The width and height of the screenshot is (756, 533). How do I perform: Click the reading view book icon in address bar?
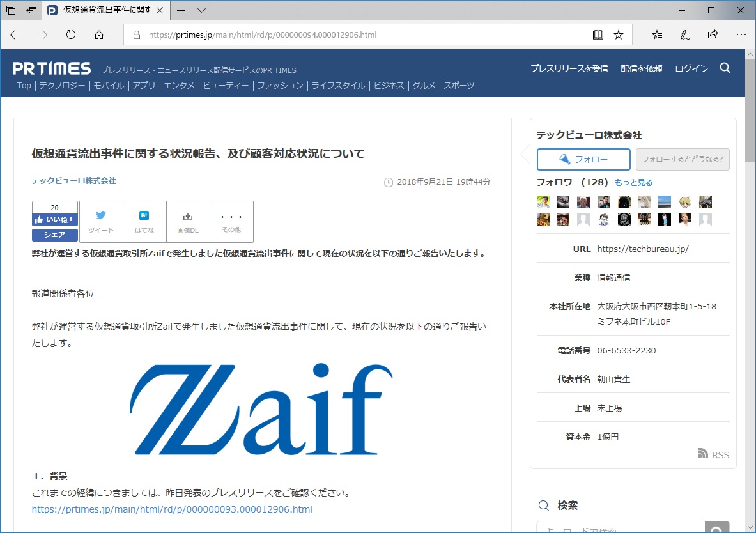pos(597,35)
